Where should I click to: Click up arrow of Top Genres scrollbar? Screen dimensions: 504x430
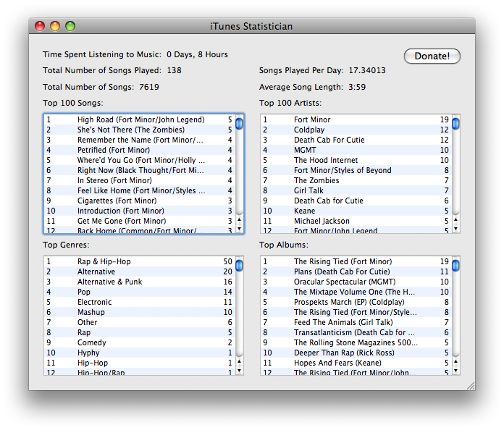(239, 361)
